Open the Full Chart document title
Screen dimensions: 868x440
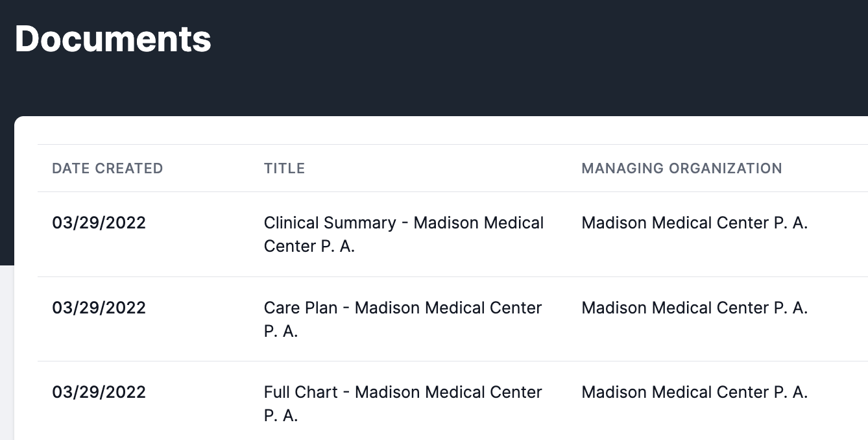click(x=402, y=393)
